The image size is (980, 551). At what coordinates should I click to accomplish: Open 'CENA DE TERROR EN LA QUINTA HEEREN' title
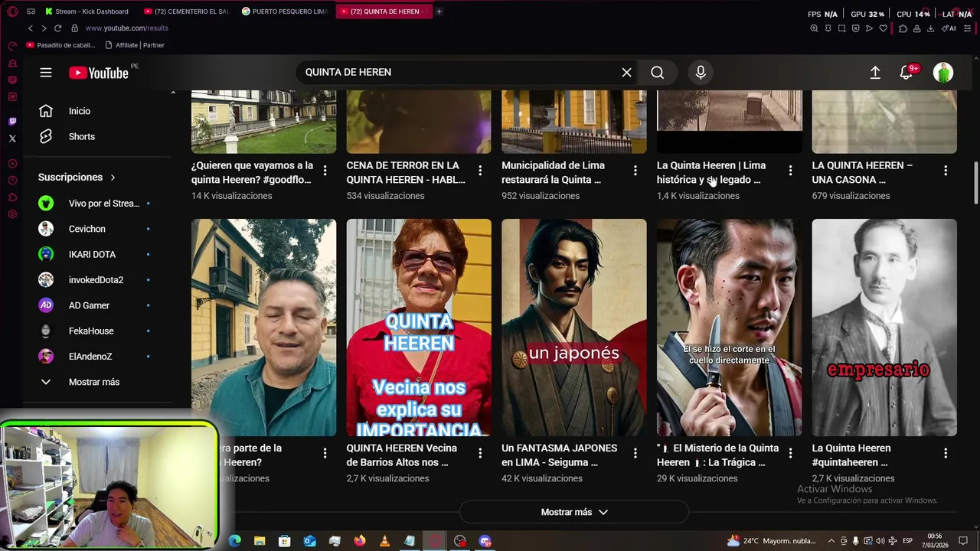(406, 172)
